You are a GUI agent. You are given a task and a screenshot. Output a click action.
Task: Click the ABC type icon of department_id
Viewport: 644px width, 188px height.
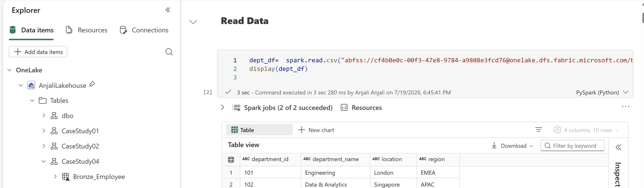pos(246,159)
